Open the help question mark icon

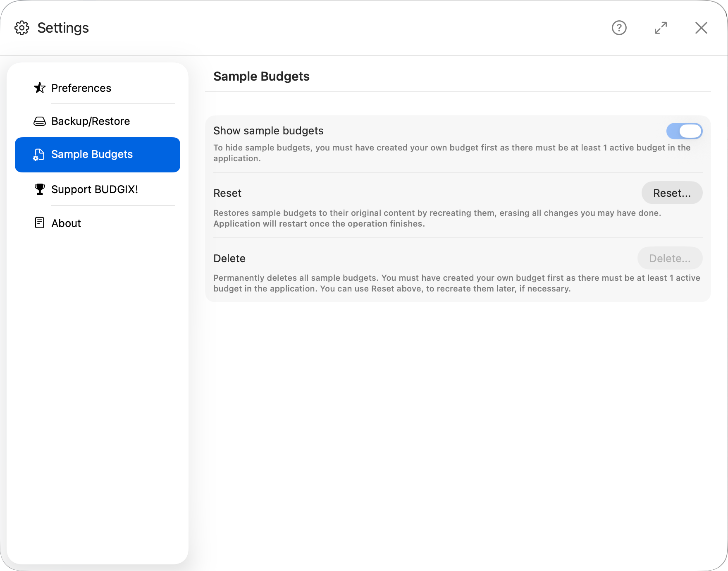pos(619,28)
